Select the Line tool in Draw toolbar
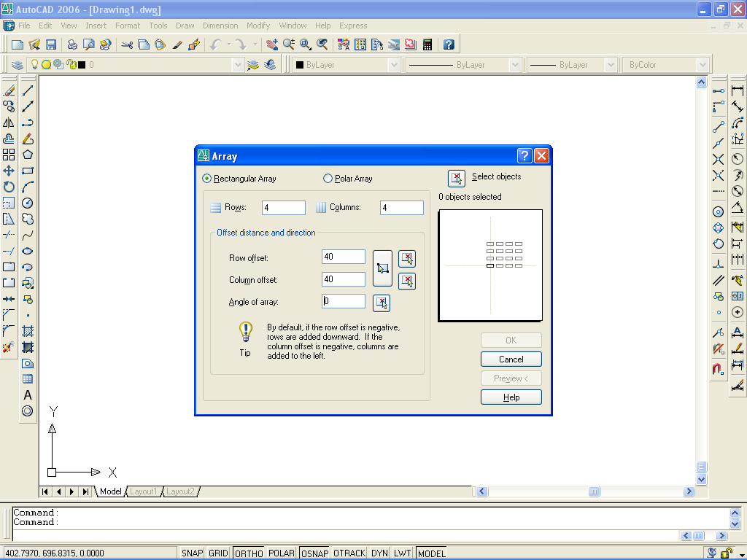This screenshot has height=560, width=747. coord(28,90)
